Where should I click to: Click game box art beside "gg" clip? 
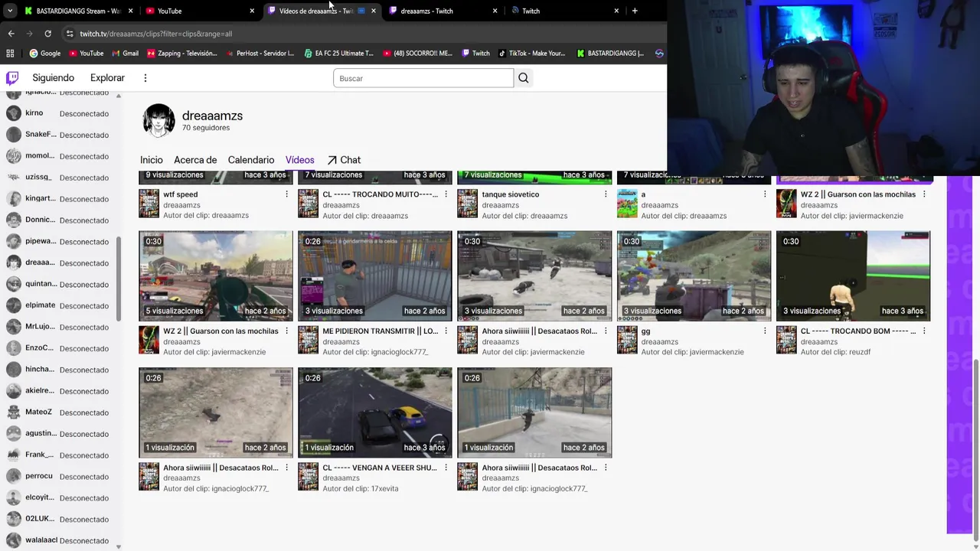pyautogui.click(x=627, y=340)
